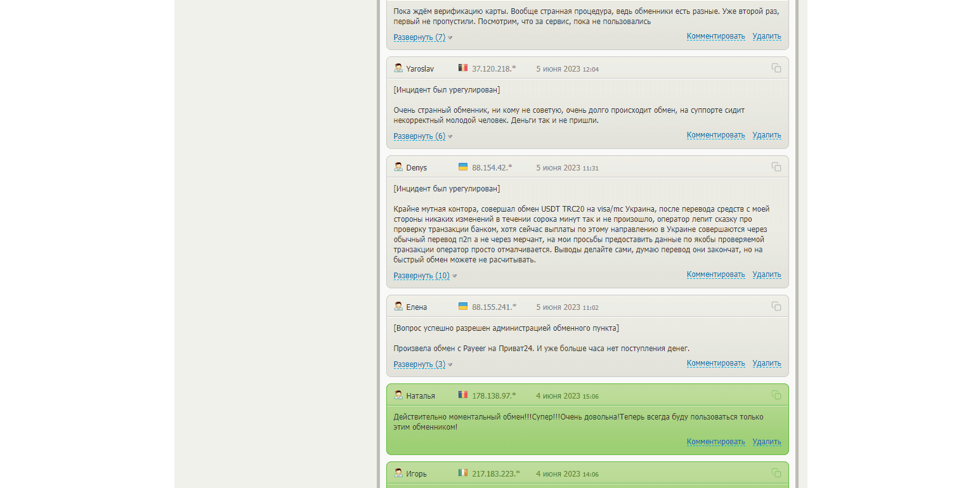This screenshot has height=488, width=980.
Task: Expand Denys's thread Развернуть (10)
Action: click(421, 276)
